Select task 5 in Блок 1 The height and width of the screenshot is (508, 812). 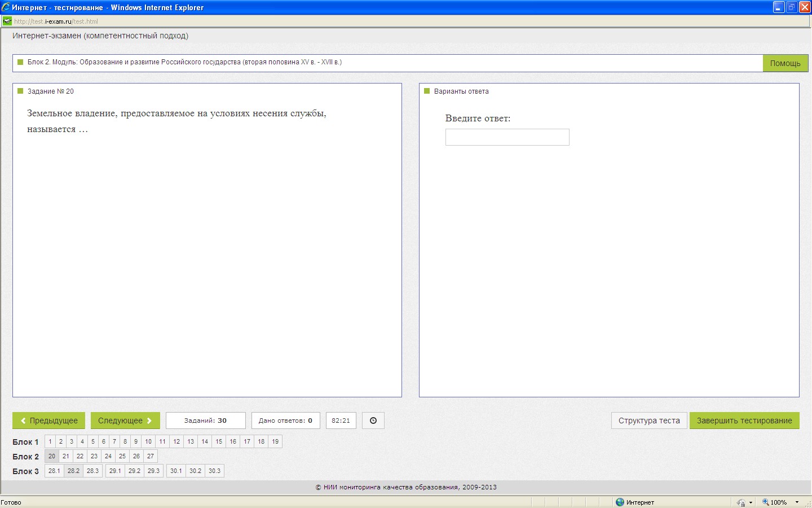tap(93, 441)
